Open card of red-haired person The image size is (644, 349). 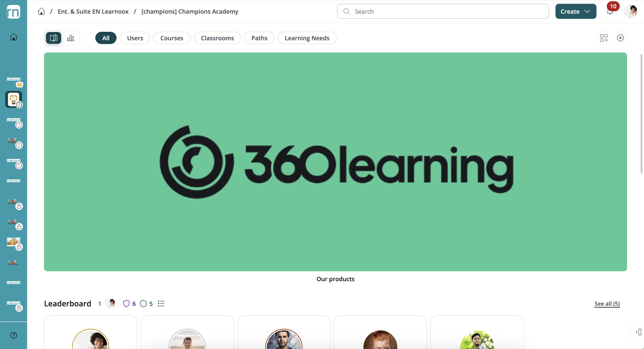(380, 332)
